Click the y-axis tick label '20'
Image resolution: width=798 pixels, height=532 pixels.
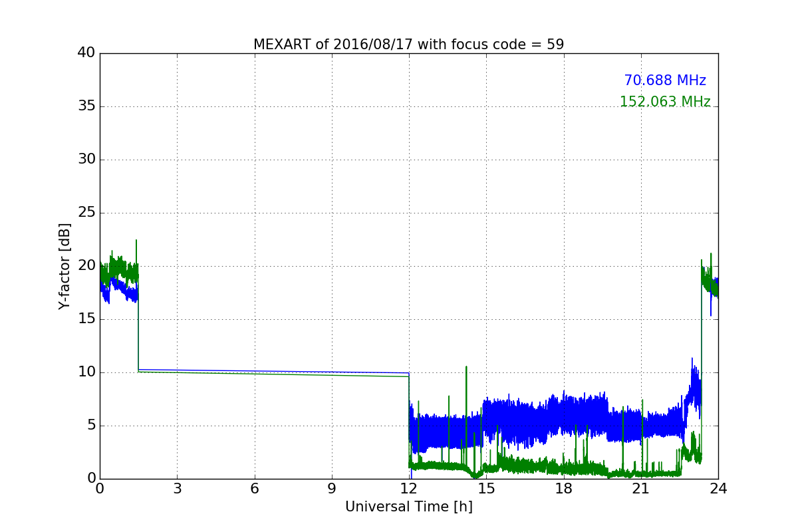(x=86, y=265)
